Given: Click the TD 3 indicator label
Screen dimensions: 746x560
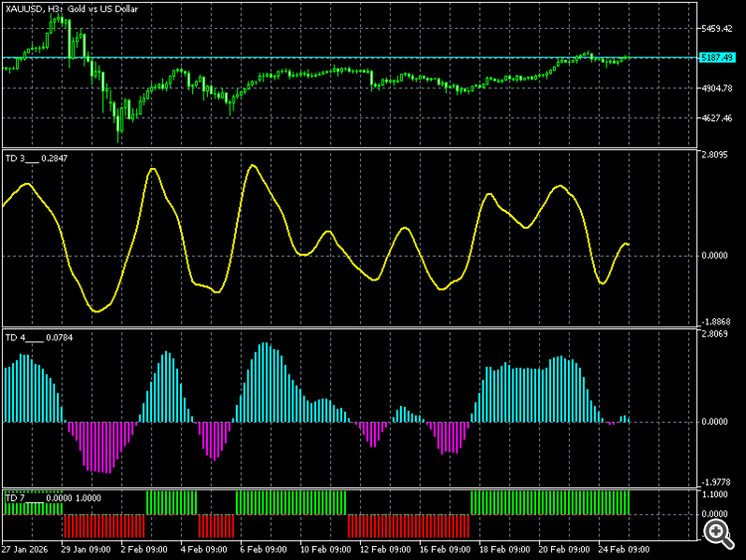Looking at the screenshot, I should (x=37, y=158).
